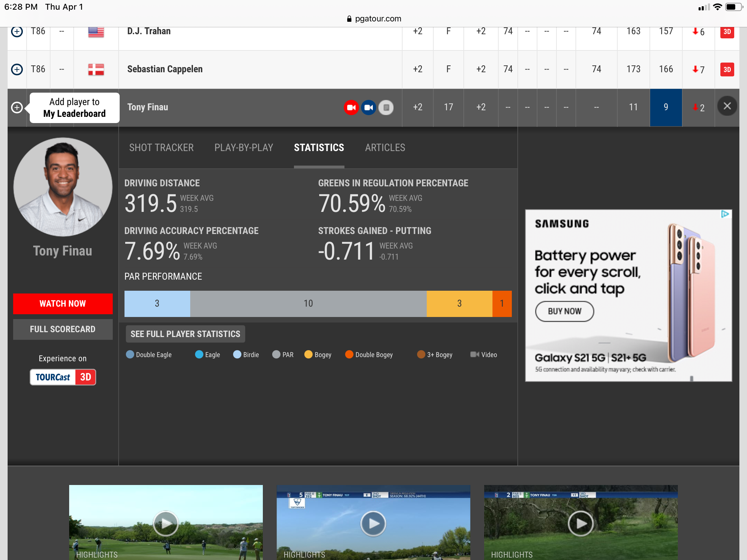Expand the D.J. Trahan player row
The width and height of the screenshot is (747, 560).
149,32
